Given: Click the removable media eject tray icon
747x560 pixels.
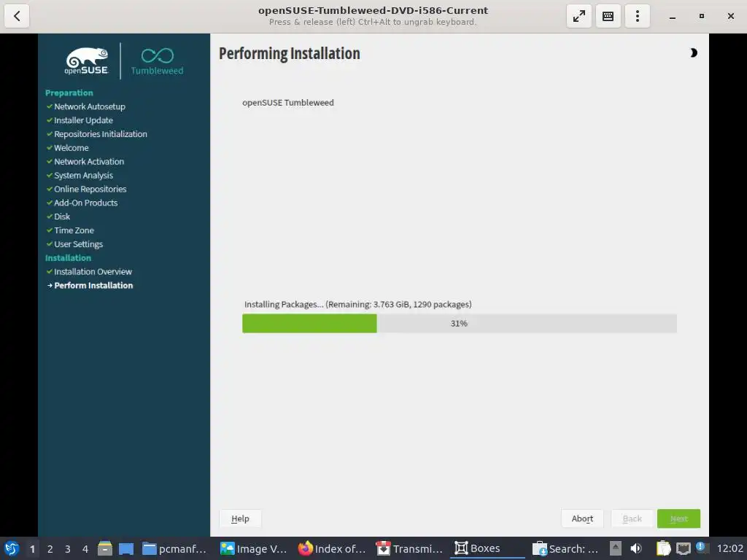Looking at the screenshot, I should (x=616, y=548).
